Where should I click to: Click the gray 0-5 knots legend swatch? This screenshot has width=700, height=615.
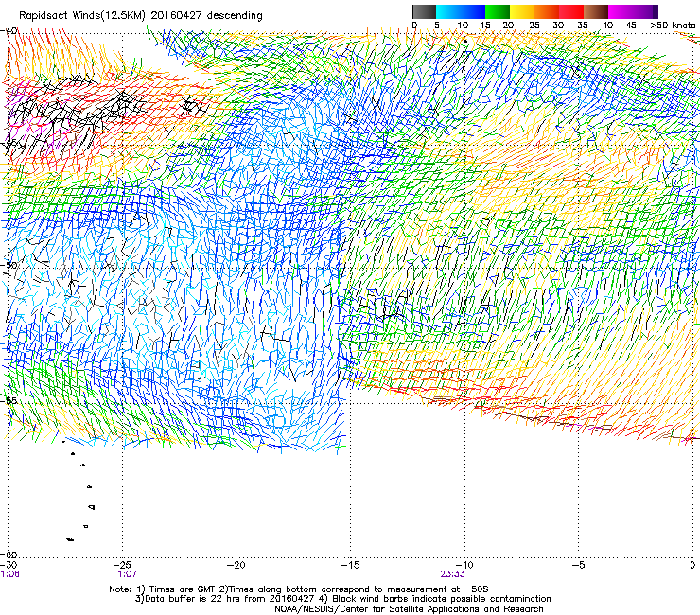(424, 11)
